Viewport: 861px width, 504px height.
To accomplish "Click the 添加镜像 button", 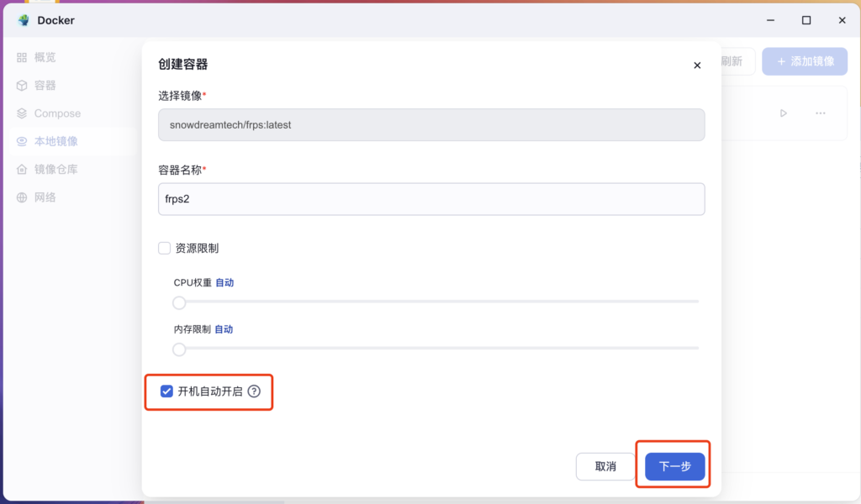I will (805, 61).
